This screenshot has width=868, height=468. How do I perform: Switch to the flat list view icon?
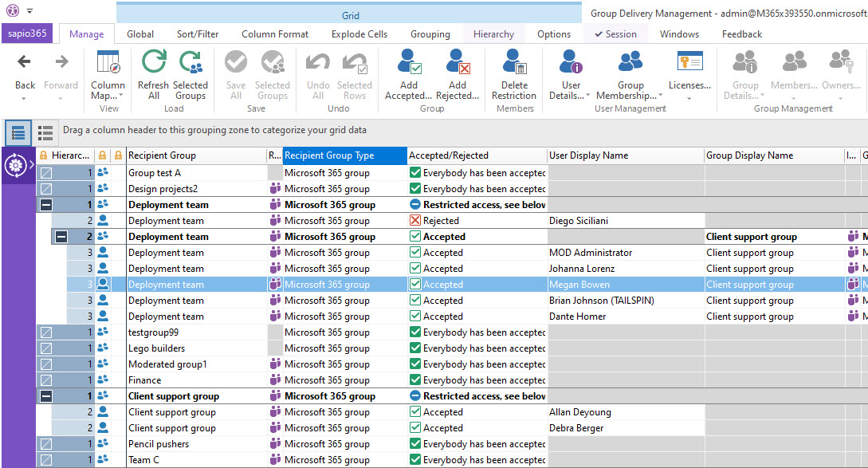pos(45,132)
